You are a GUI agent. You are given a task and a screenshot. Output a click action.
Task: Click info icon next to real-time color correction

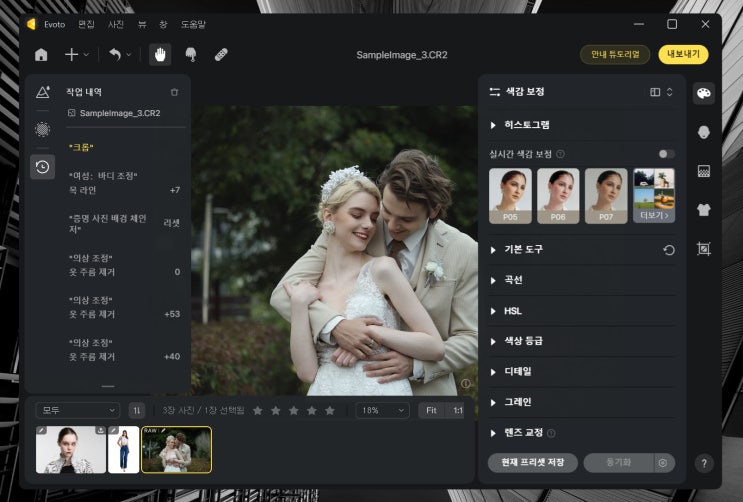pyautogui.click(x=560, y=154)
